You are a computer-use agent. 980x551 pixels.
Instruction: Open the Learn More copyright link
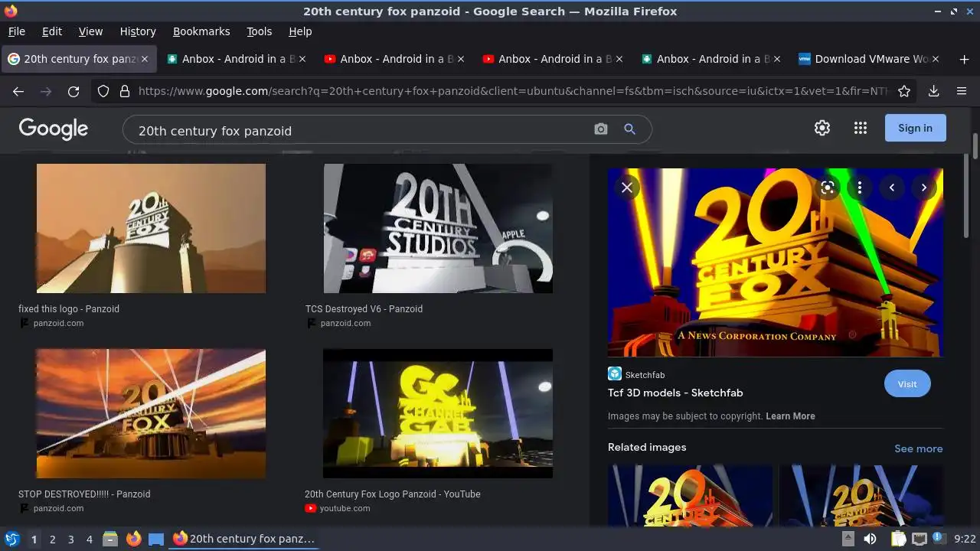(x=790, y=416)
